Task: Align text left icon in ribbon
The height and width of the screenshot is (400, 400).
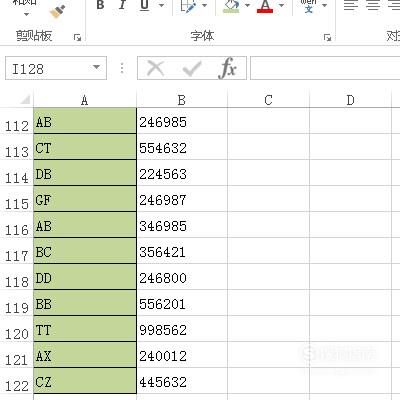Action: coord(351,5)
